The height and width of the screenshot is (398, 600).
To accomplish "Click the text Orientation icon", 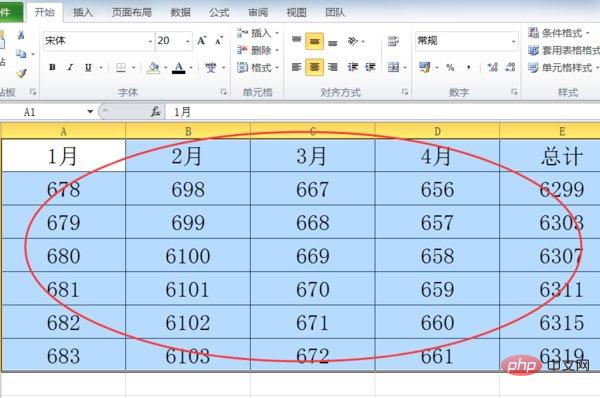I will 353,41.
